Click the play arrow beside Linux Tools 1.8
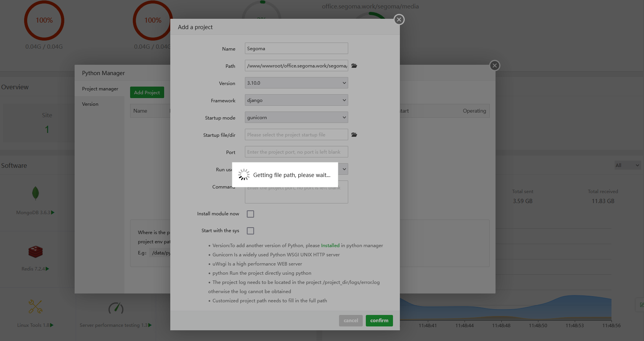This screenshot has height=341, width=644. click(x=52, y=325)
